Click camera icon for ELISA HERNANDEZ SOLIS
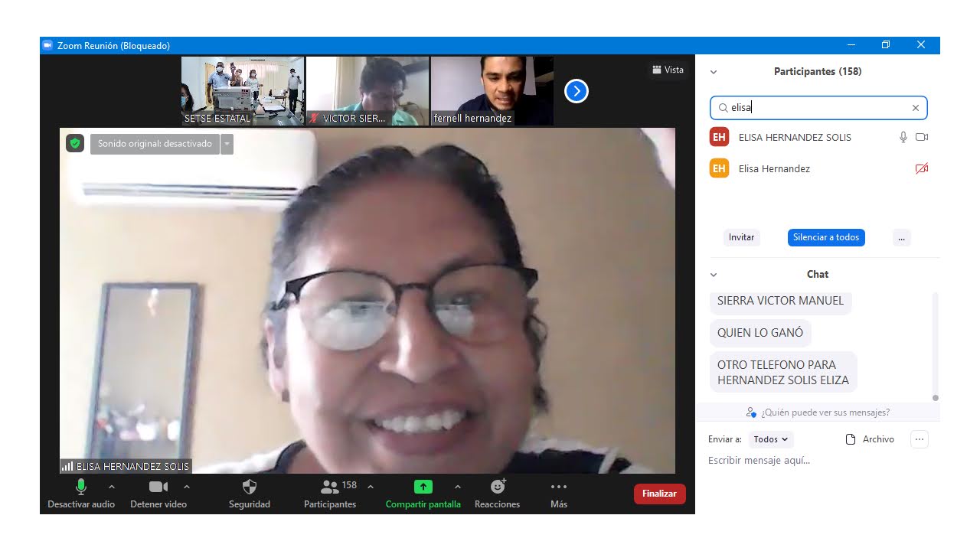This screenshot has width=980, height=551. pos(922,137)
